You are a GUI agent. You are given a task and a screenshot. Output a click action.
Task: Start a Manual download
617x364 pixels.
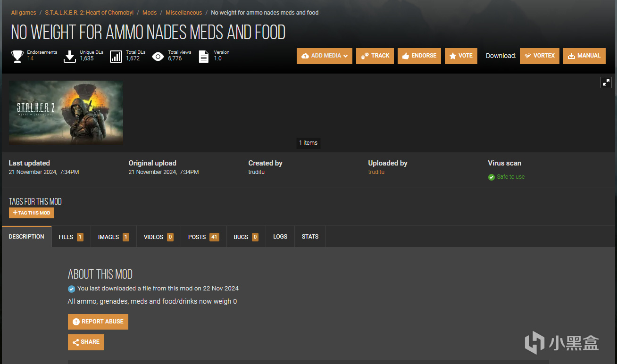pos(584,56)
